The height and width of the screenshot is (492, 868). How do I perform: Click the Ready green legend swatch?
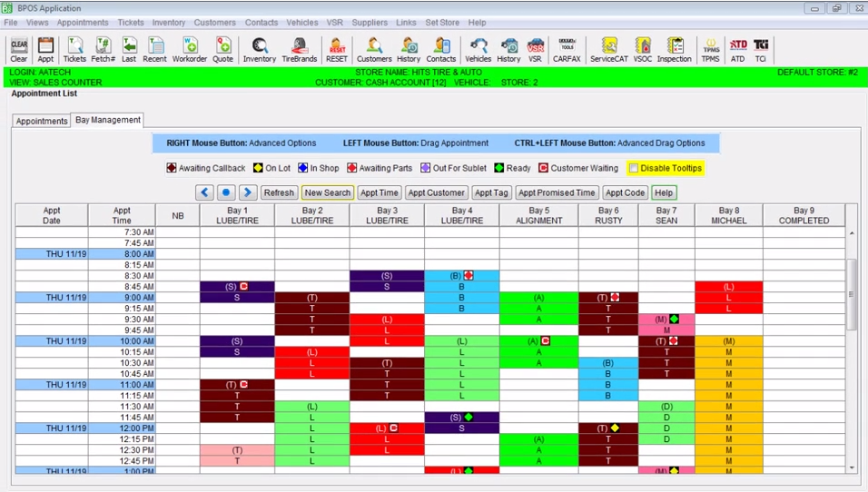point(498,168)
